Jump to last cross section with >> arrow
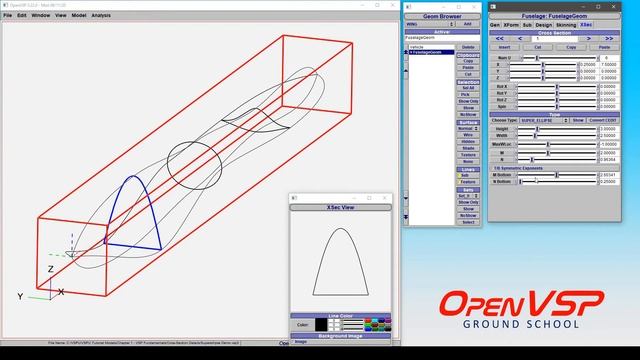Screen dimensions: 640x360 [609, 38]
